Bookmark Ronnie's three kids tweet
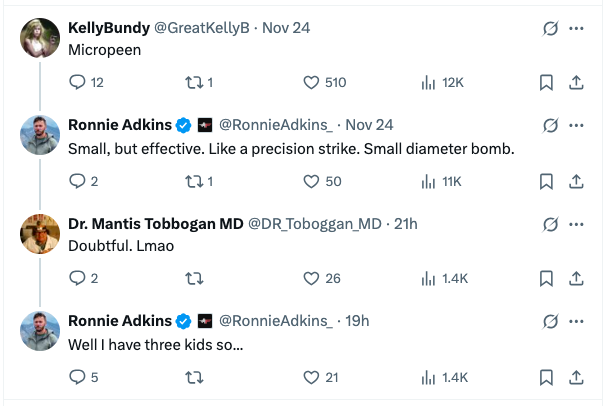608x406 pixels. coord(546,377)
